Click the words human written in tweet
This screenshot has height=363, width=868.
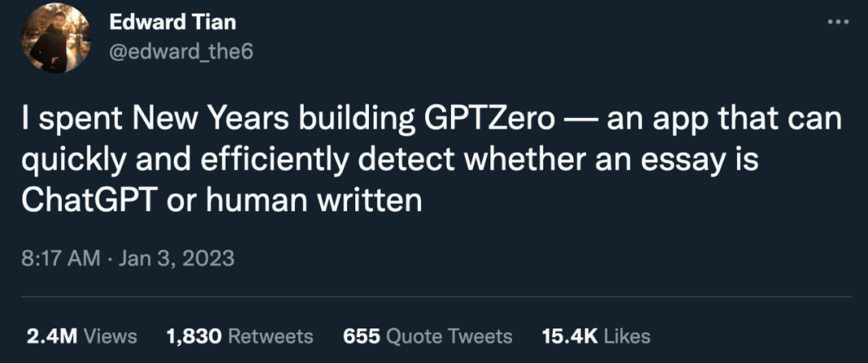tap(312, 200)
